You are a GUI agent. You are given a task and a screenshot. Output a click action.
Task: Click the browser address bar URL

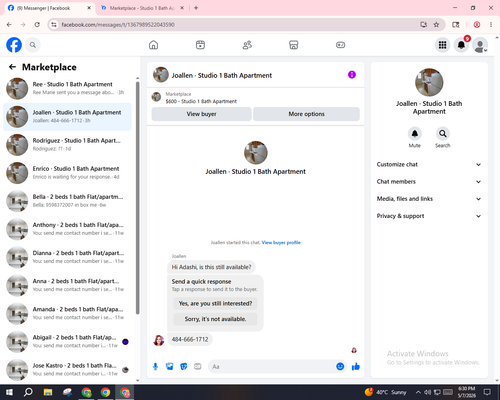pos(118,25)
